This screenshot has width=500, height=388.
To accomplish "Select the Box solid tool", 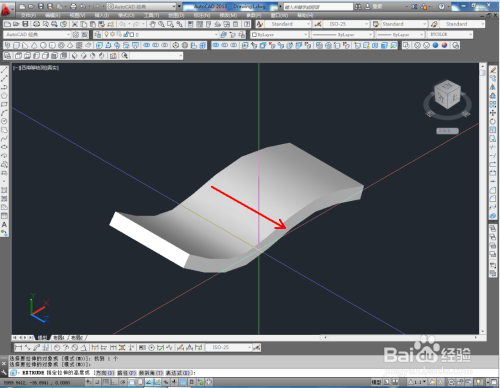I will click(16, 45).
